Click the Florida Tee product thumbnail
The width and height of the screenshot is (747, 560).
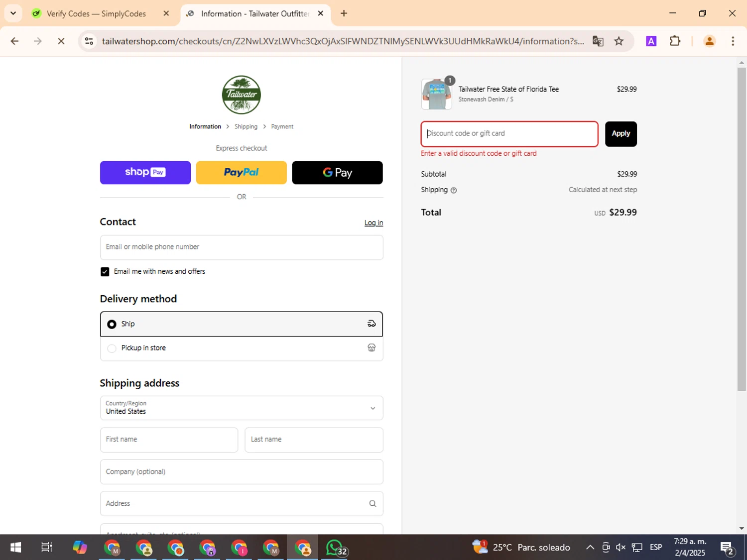tap(436, 94)
